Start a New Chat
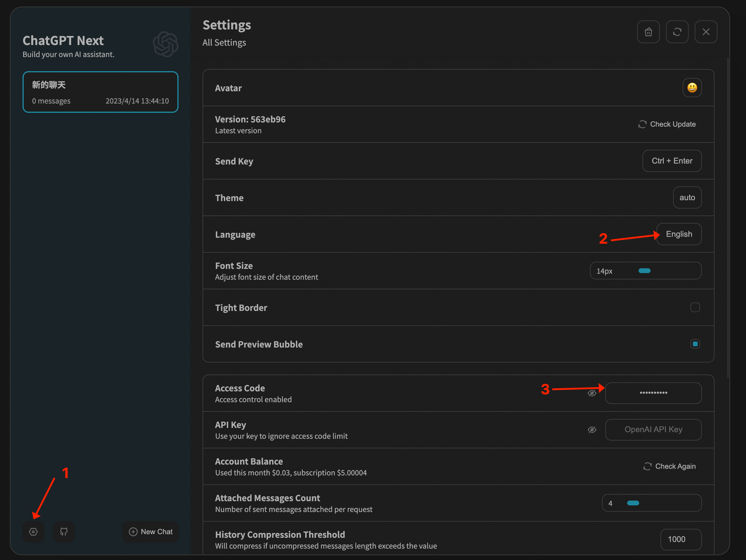This screenshot has width=746, height=560. click(150, 532)
